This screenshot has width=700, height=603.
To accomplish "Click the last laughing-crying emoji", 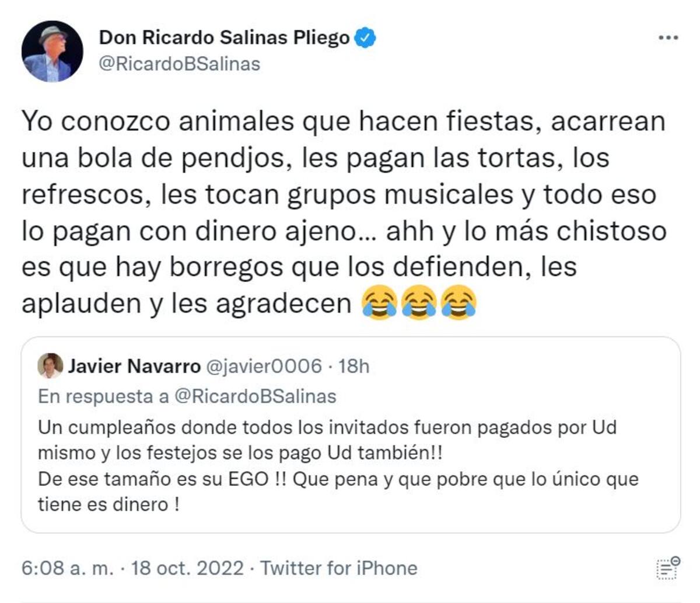I will [x=459, y=303].
